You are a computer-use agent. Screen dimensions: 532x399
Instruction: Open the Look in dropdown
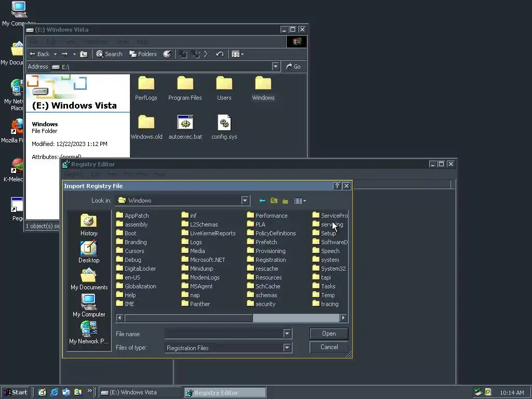click(245, 201)
